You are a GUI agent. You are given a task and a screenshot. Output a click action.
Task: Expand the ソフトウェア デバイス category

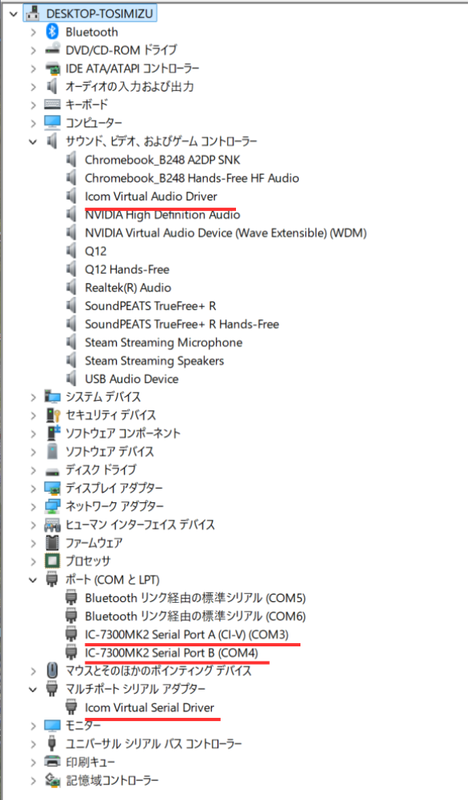33,452
